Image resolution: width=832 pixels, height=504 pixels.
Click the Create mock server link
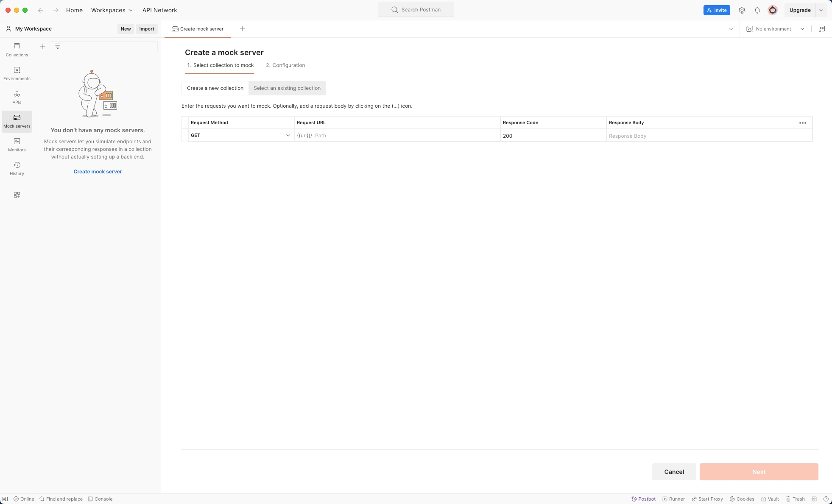98,172
